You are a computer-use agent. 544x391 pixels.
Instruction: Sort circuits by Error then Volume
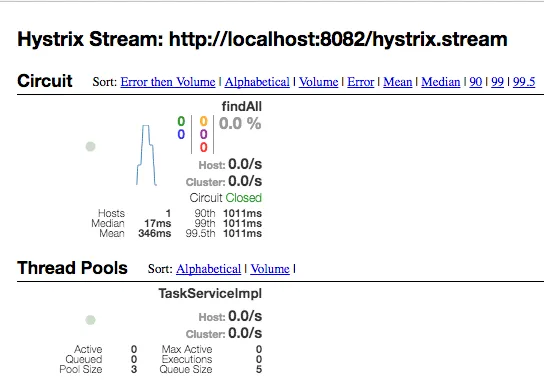coord(168,82)
